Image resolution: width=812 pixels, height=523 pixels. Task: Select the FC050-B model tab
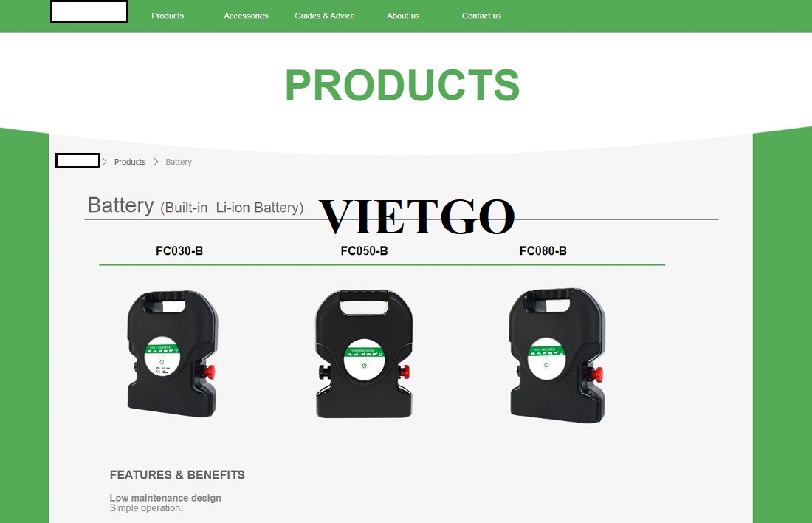coord(364,251)
